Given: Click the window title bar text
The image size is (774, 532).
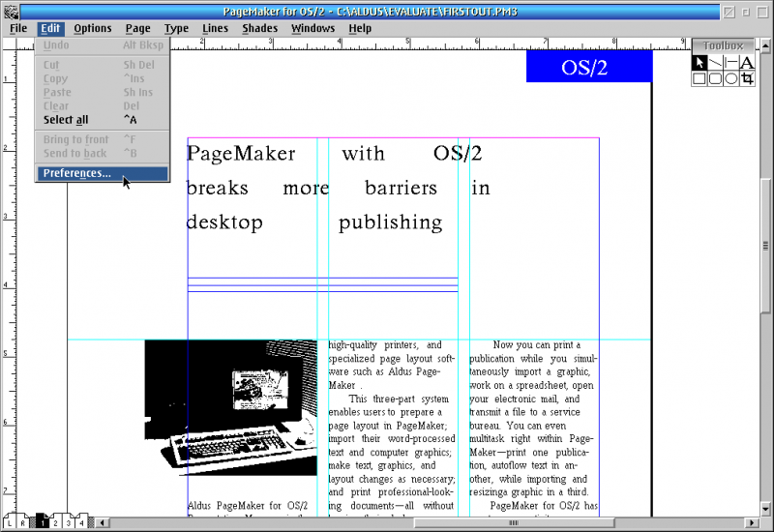Looking at the screenshot, I should [x=371, y=12].
